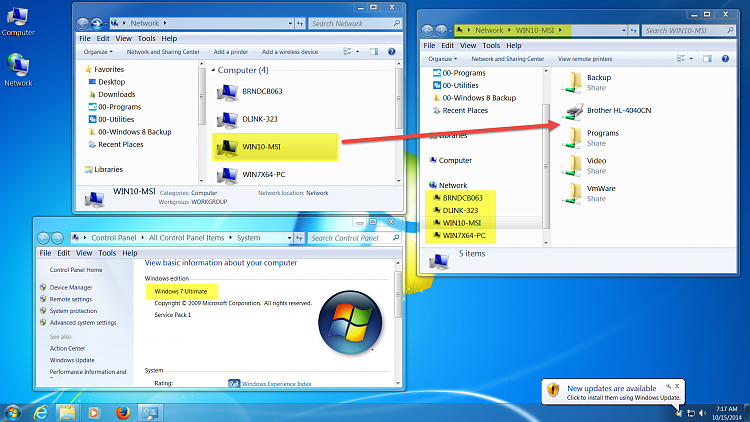750x422 pixels.
Task: Launch Windows Media Player from taskbar
Action: point(94,412)
